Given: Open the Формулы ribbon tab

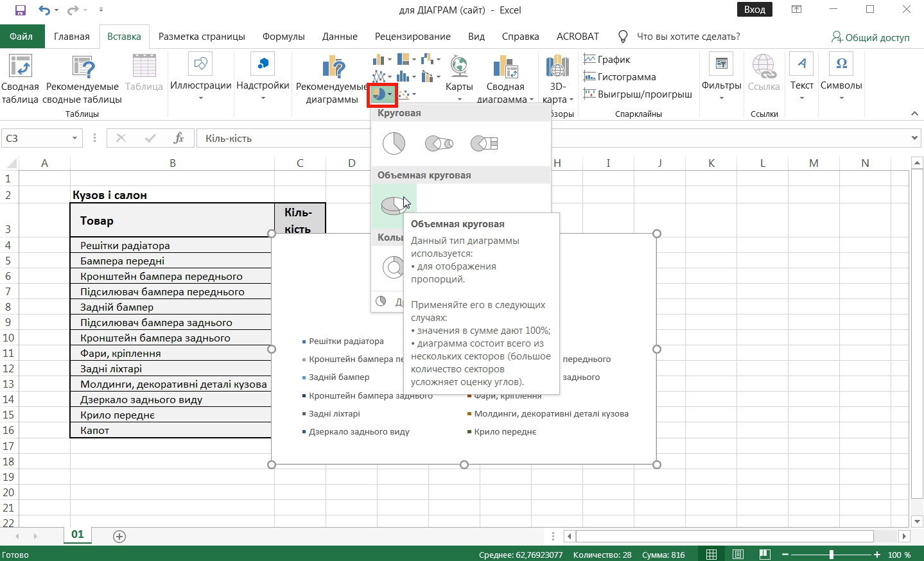Looking at the screenshot, I should (283, 37).
